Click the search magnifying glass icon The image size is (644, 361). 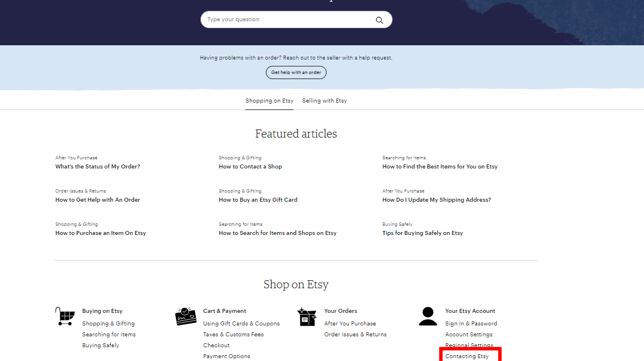click(x=379, y=19)
